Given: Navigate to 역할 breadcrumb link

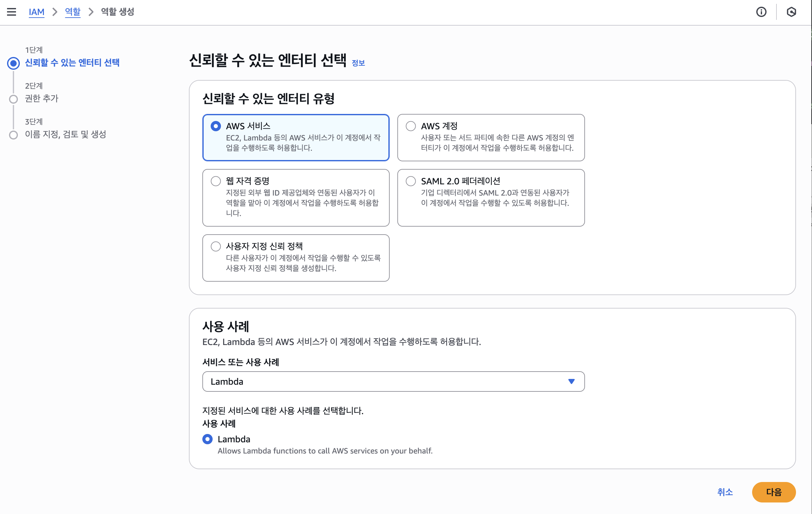Looking at the screenshot, I should pyautogui.click(x=72, y=12).
